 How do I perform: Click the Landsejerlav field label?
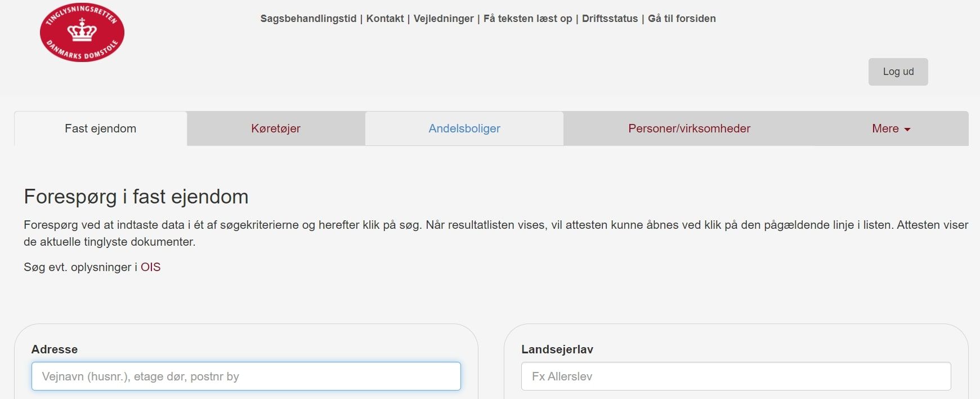pos(557,349)
